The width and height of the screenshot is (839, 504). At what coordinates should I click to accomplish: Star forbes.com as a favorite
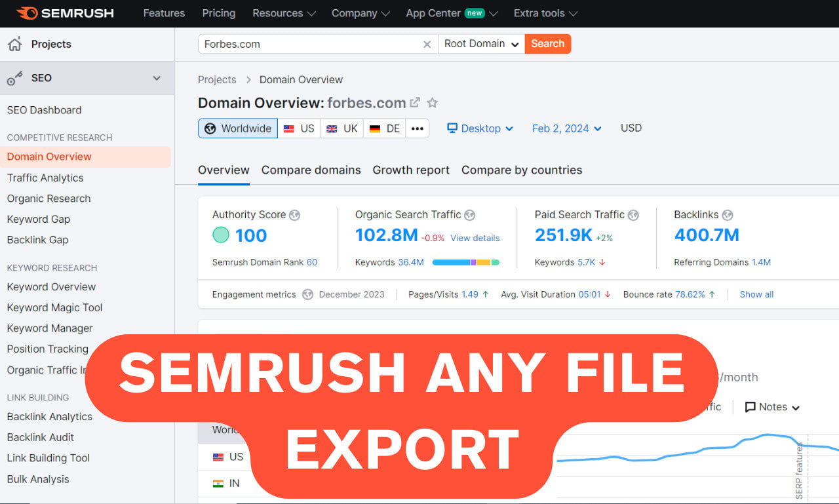432,103
